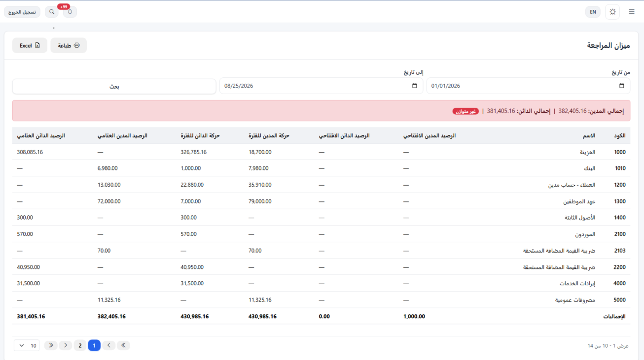Open calendar picker in إلى تاريخ field

pyautogui.click(x=414, y=86)
